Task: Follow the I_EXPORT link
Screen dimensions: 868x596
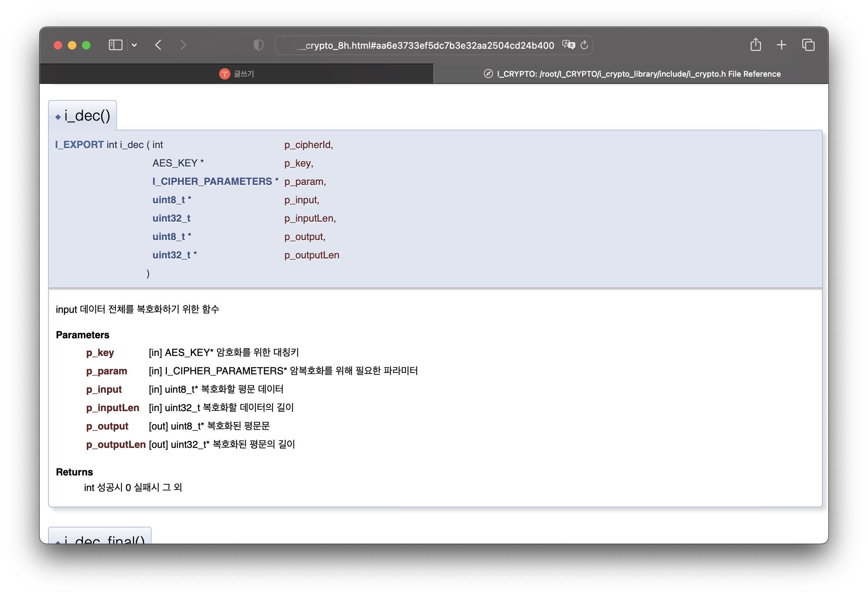Action: point(79,145)
